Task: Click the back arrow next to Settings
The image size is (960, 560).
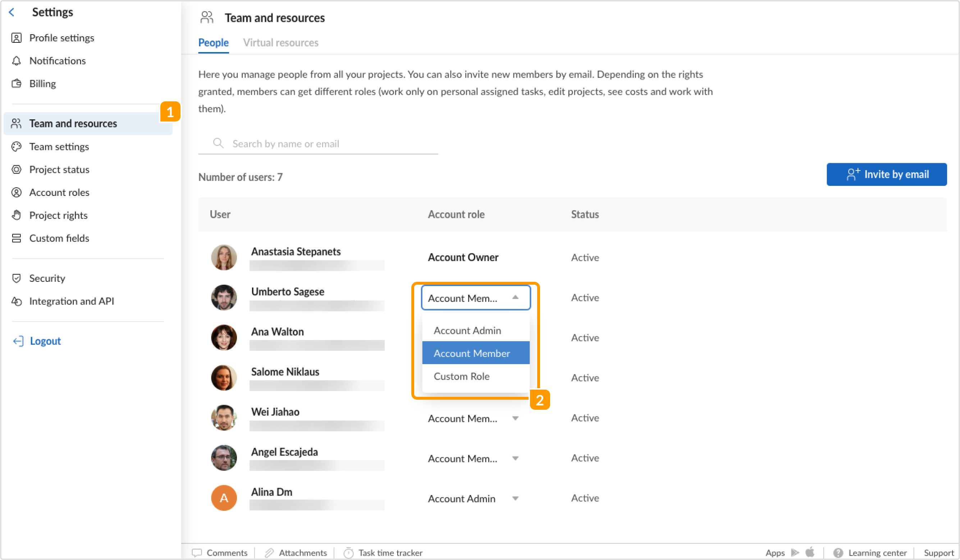Action: click(x=12, y=12)
